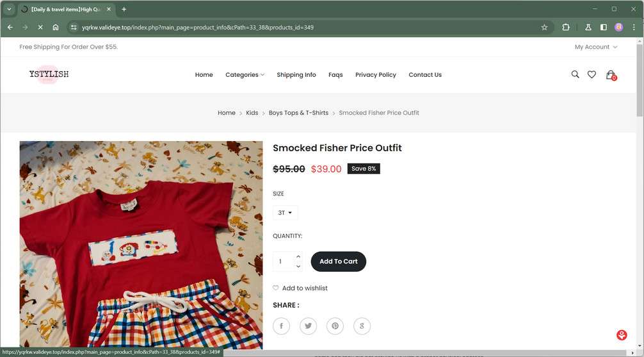This screenshot has height=357, width=644.
Task: Click the YSTYLISH site logo
Action: 49,74
